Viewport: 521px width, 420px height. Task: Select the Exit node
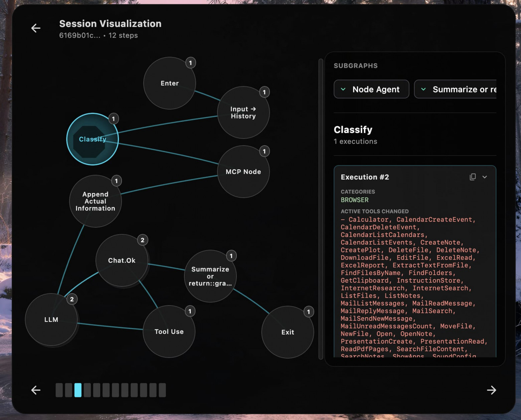287,332
